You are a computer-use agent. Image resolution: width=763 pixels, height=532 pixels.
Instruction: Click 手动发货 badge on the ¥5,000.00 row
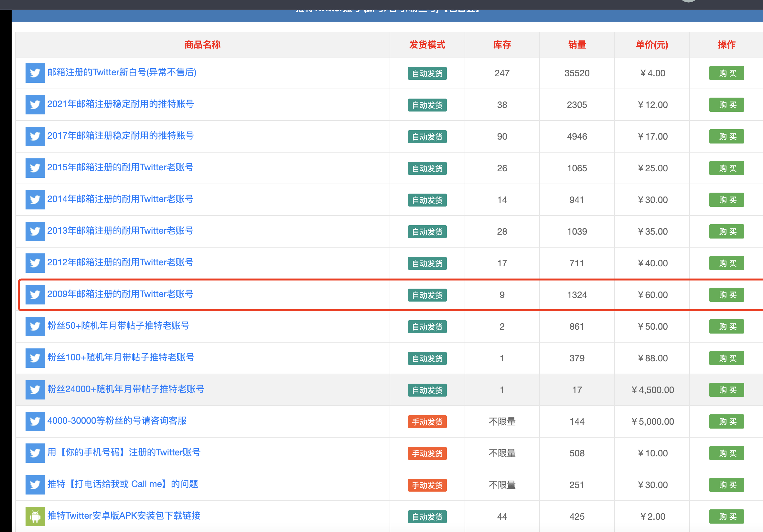point(427,422)
